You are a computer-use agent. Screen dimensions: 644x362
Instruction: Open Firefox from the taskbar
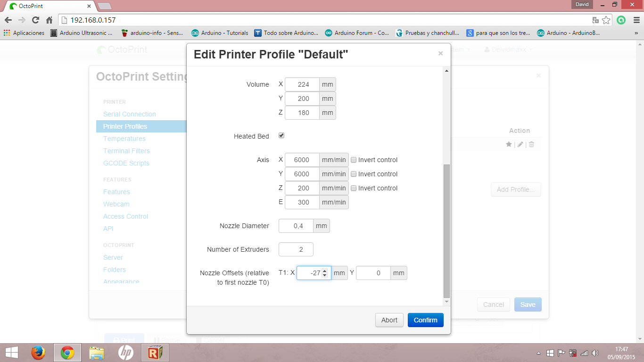point(38,353)
